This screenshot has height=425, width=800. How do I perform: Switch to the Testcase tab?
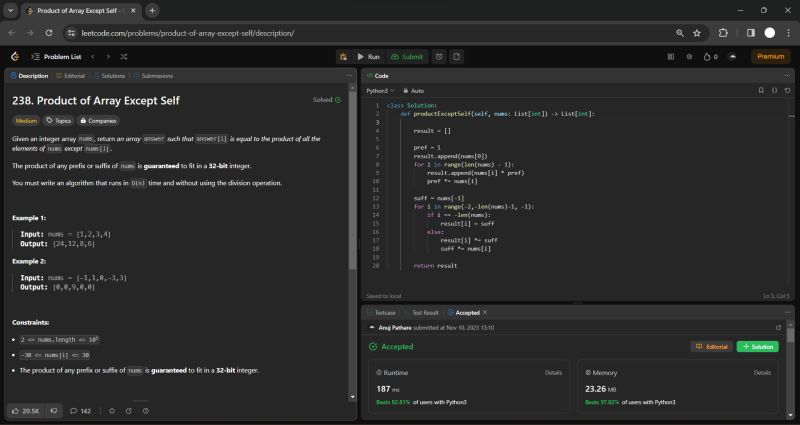click(384, 312)
